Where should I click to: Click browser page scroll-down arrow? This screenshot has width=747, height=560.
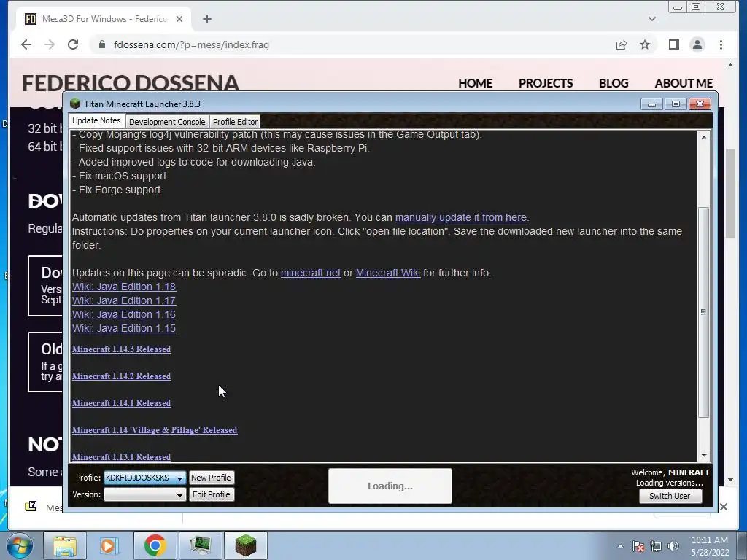[730, 480]
